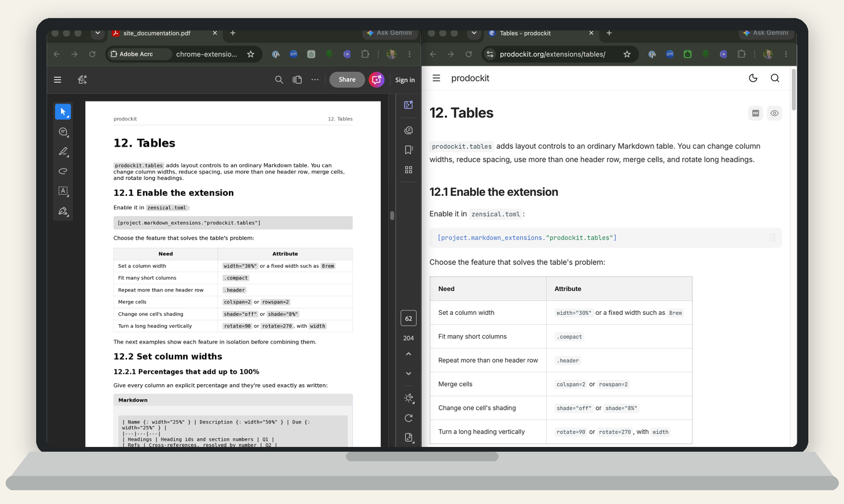This screenshot has width=844, height=504.
Task: Open Chrome three-dot menu in the right window
Action: (786, 54)
